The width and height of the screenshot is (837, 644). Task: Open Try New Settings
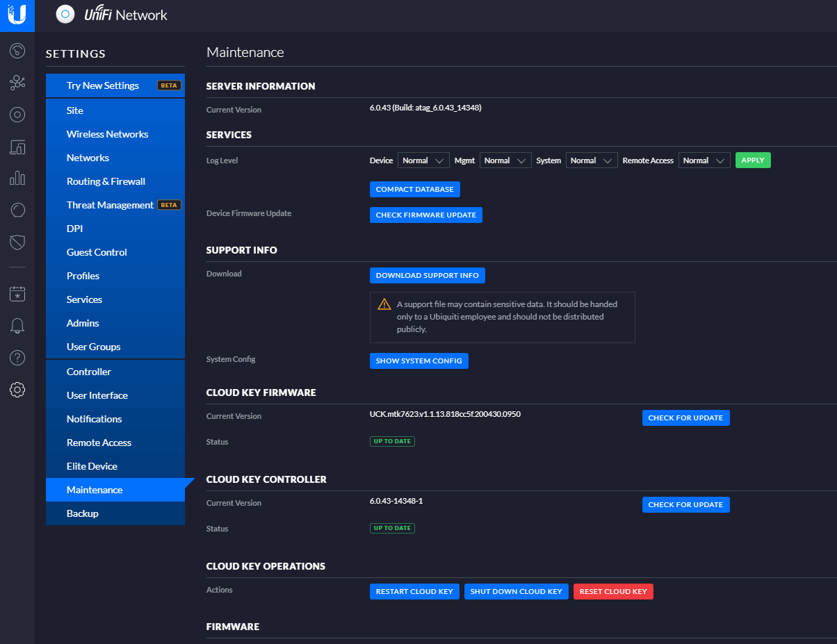115,85
